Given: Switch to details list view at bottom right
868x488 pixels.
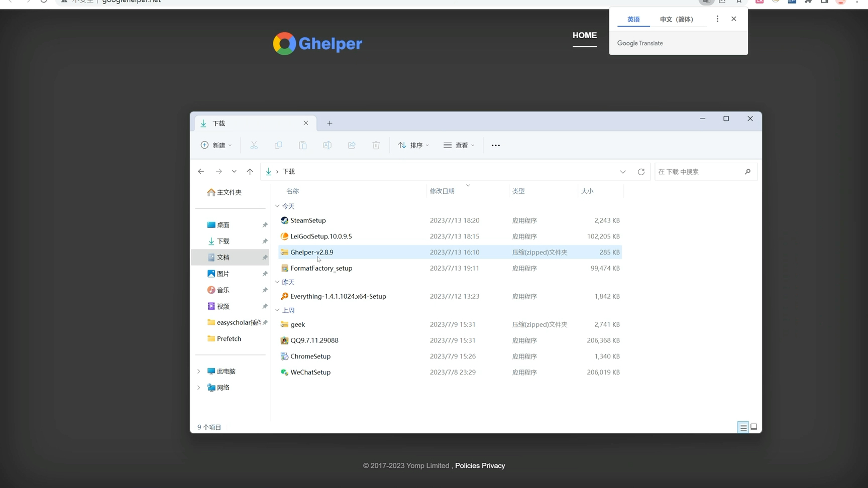Looking at the screenshot, I should pos(743,427).
